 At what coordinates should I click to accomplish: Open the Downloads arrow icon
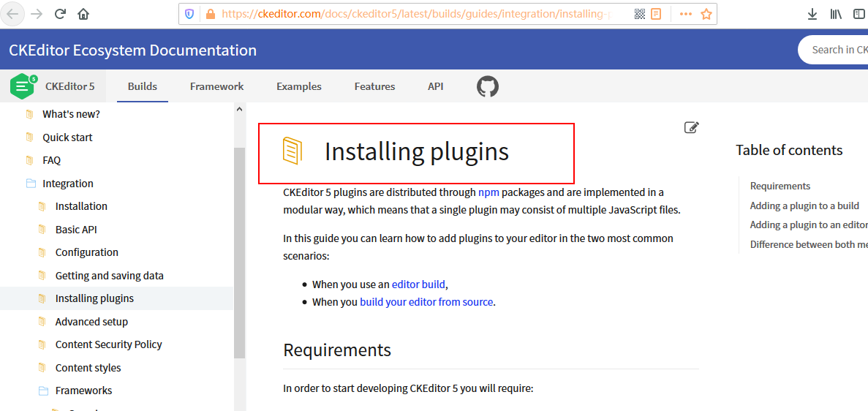(x=812, y=15)
